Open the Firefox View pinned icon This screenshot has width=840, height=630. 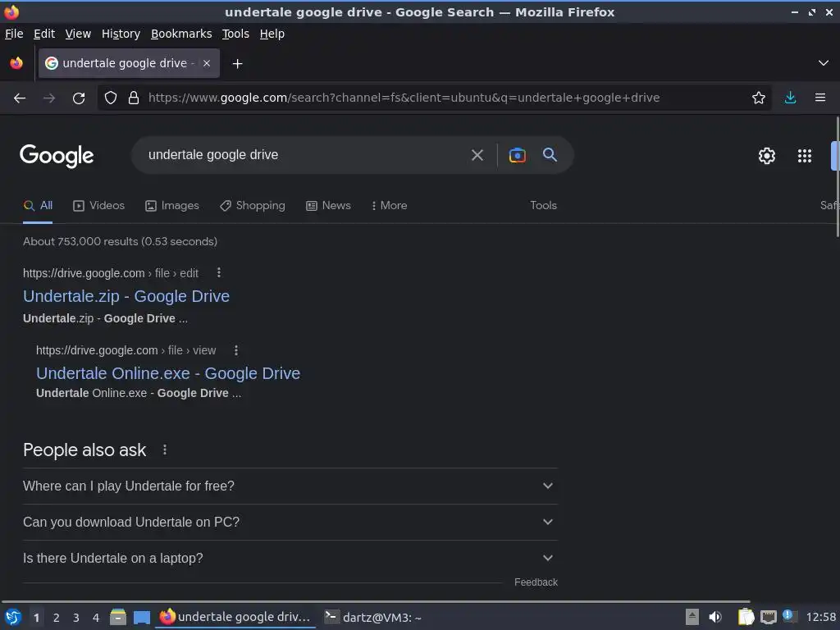16,63
